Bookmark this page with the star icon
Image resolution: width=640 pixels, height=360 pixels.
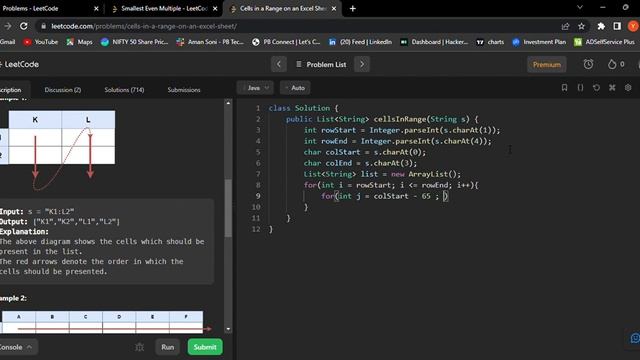point(581,26)
